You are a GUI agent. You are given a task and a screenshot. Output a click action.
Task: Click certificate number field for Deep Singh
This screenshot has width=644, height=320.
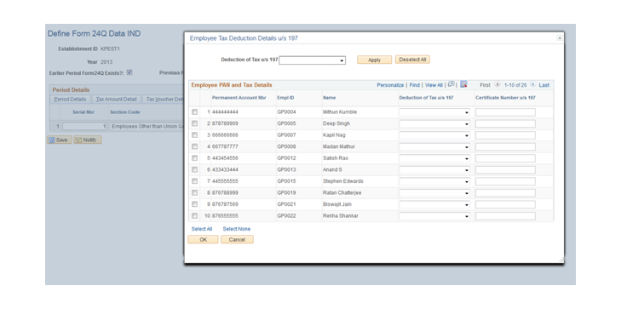coord(505,124)
